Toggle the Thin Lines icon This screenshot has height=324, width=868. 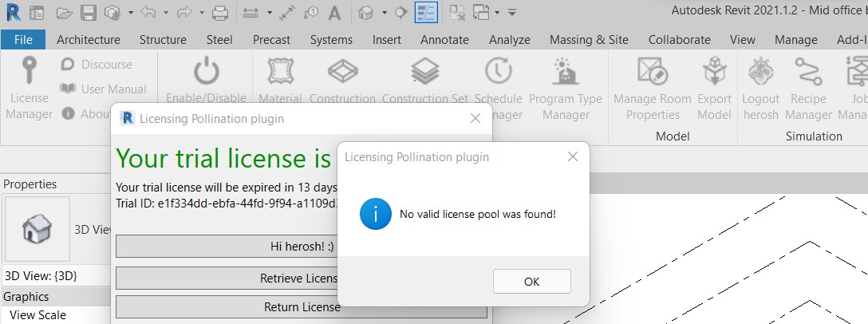[x=426, y=13]
